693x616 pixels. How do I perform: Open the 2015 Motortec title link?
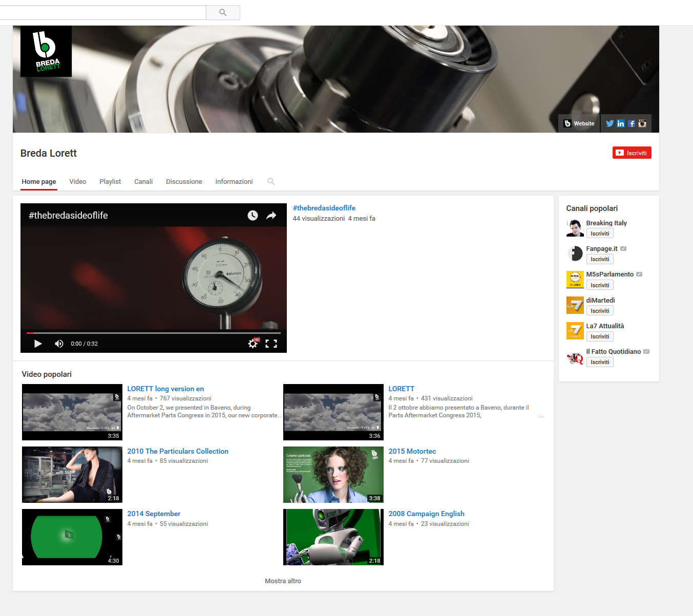412,451
